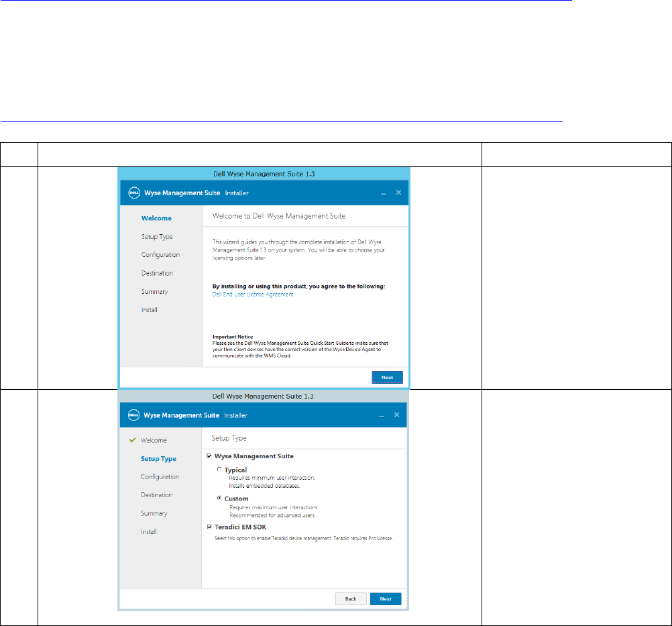Click Back in the Setup Type installer window
Image resolution: width=672 pixels, height=626 pixels.
coord(351,599)
